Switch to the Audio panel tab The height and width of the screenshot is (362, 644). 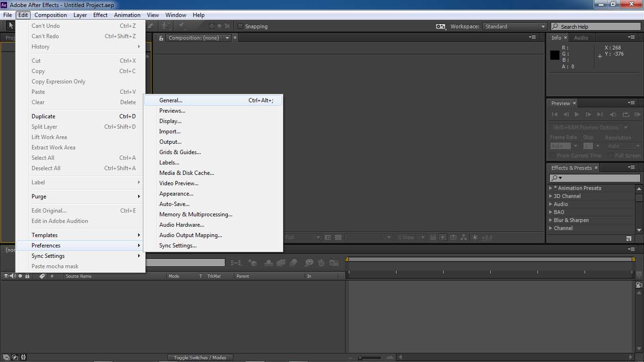(581, 38)
